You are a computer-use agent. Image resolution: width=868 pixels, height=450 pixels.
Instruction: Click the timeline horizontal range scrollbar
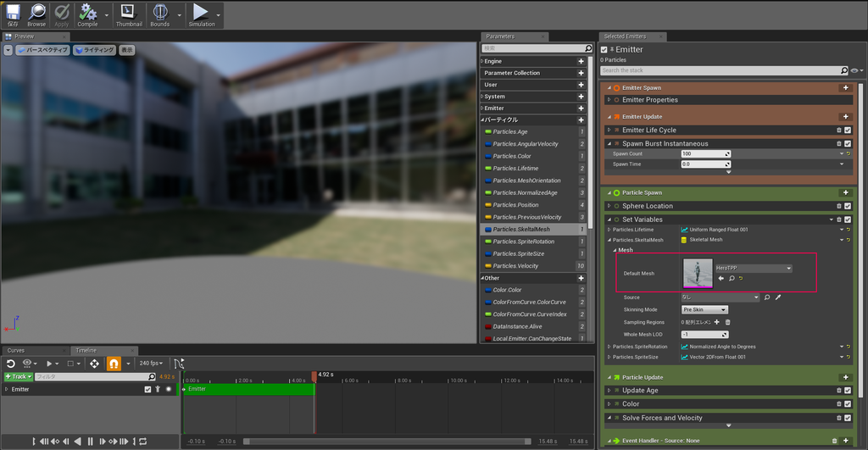coord(387,442)
